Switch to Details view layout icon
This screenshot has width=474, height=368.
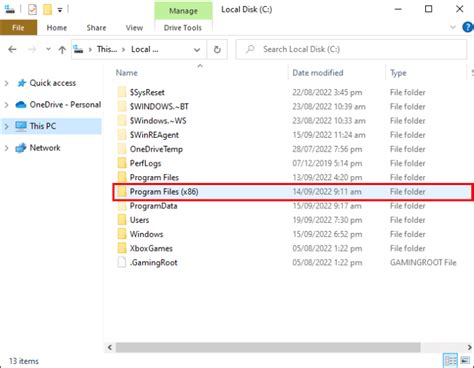pyautogui.click(x=451, y=361)
